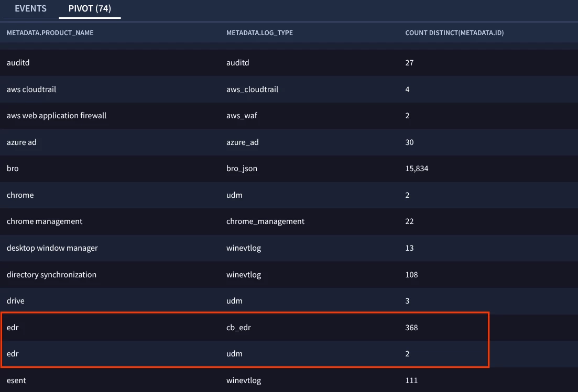Select the chrome product name cell
This screenshot has height=392, width=578.
pyautogui.click(x=20, y=195)
